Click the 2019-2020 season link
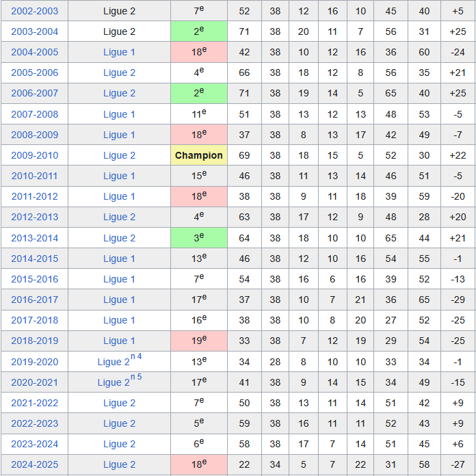Viewport: 476px width, 476px height. click(x=35, y=362)
